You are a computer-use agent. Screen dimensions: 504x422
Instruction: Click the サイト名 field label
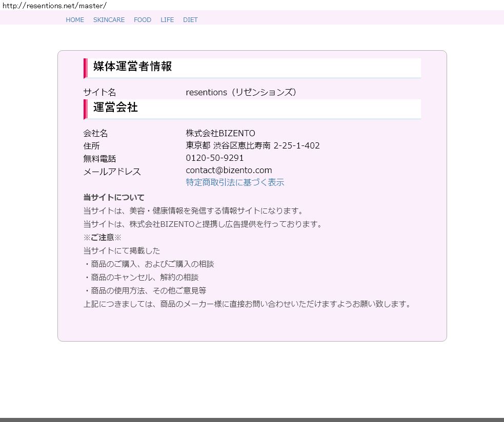[99, 92]
